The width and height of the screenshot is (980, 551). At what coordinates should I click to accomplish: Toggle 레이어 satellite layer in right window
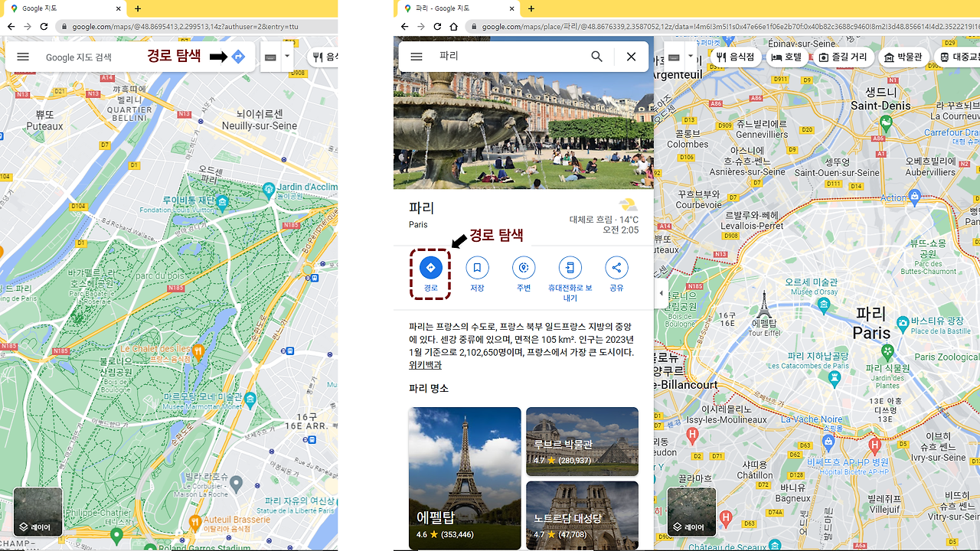pos(691,512)
